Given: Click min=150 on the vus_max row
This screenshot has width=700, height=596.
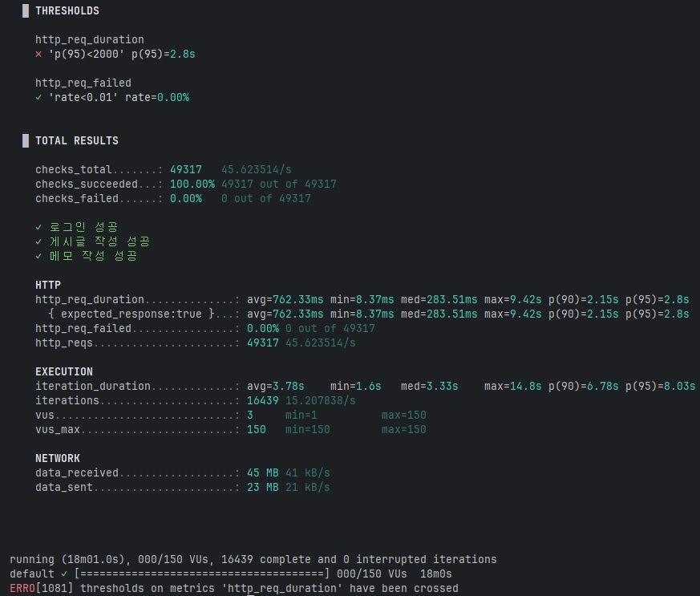Looking at the screenshot, I should (308, 429).
